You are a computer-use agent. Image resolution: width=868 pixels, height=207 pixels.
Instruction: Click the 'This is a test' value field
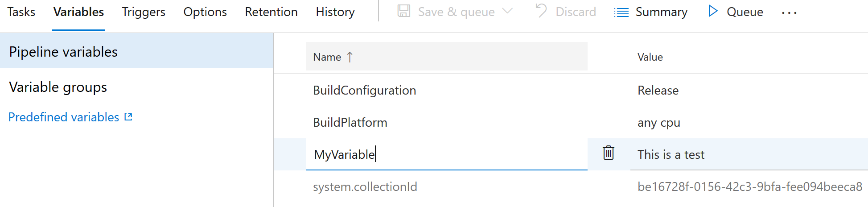749,154
